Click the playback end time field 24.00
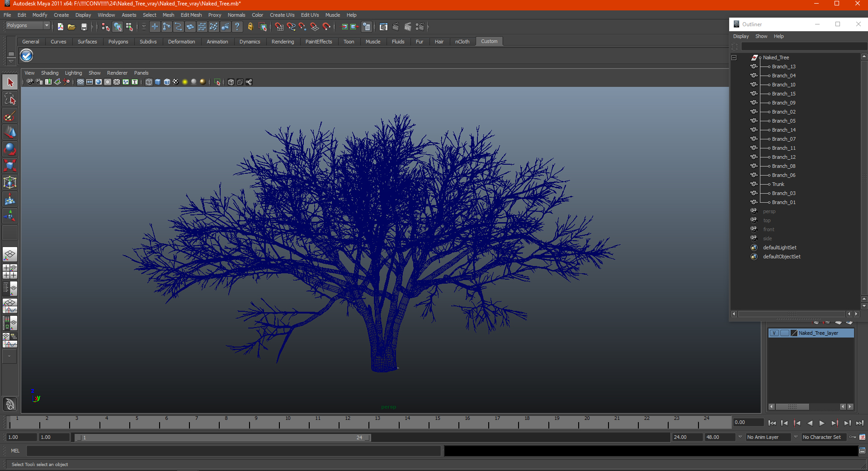Viewport: 868px width, 471px height. [687, 437]
